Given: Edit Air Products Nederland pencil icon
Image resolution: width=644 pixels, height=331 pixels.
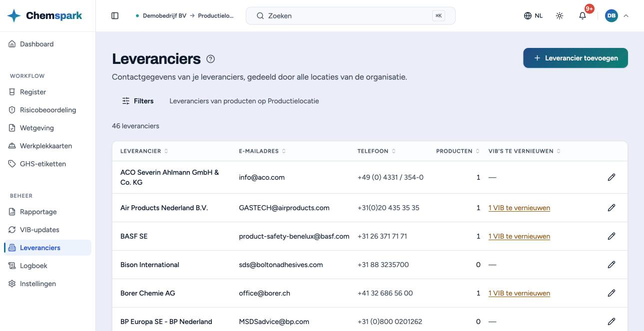Looking at the screenshot, I should pyautogui.click(x=612, y=208).
